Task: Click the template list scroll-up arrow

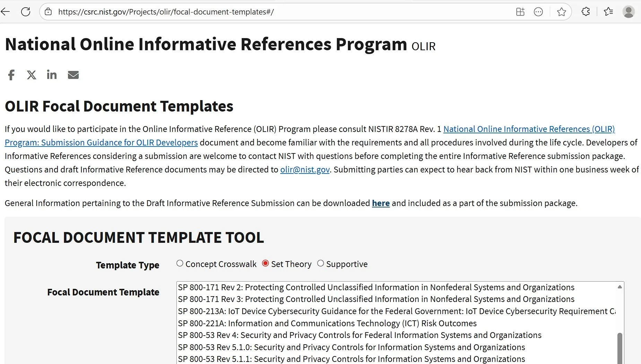Action: (620, 287)
